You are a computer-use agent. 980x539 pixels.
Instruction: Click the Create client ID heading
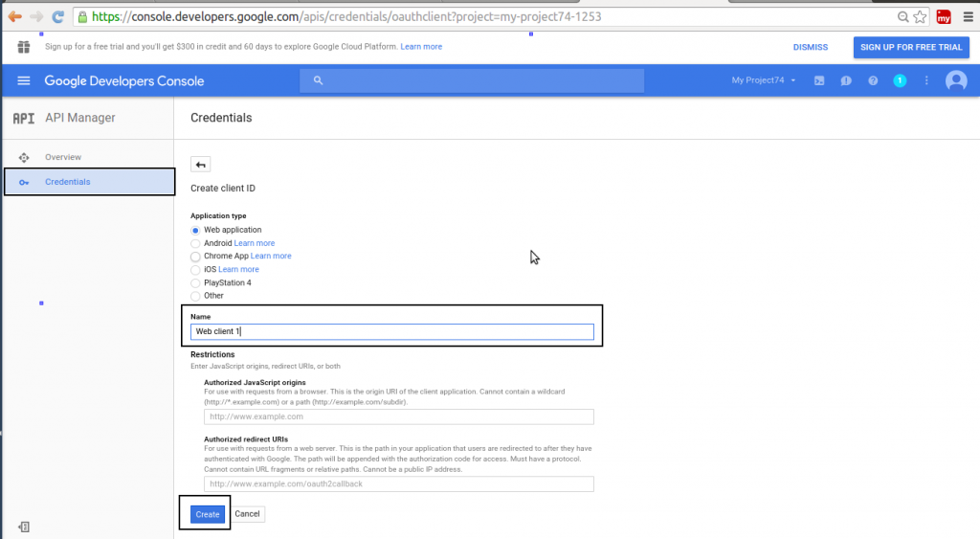[x=222, y=189]
